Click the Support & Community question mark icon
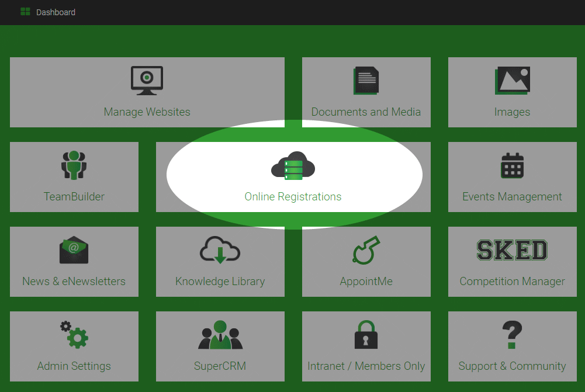The height and width of the screenshot is (392, 585). point(513,335)
